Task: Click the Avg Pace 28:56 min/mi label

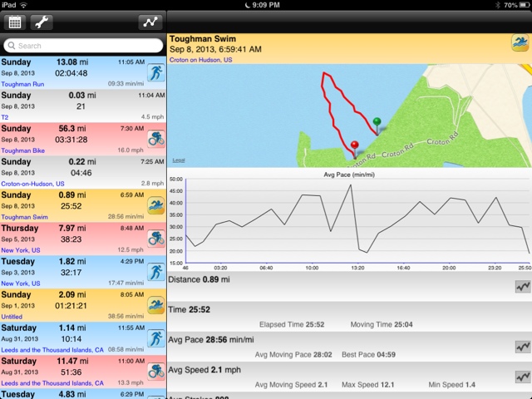Action: pyautogui.click(x=211, y=340)
